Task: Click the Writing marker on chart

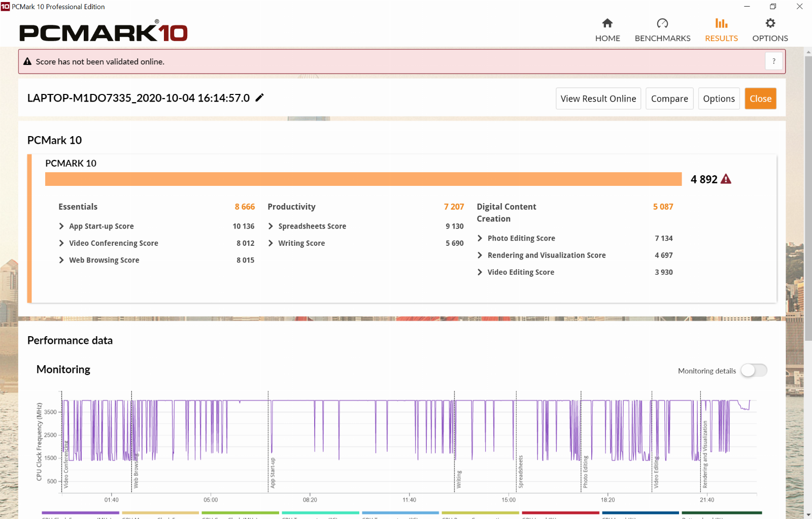Action: [459, 479]
